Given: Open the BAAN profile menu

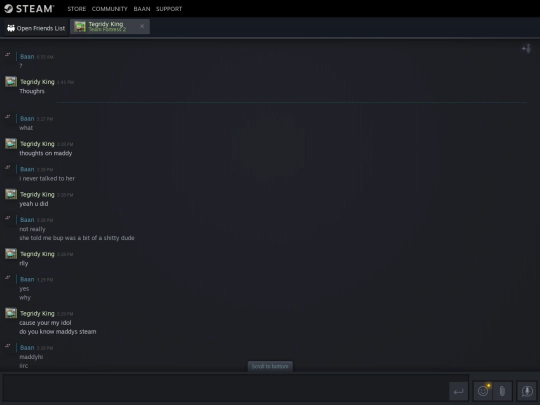Looking at the screenshot, I should (142, 9).
